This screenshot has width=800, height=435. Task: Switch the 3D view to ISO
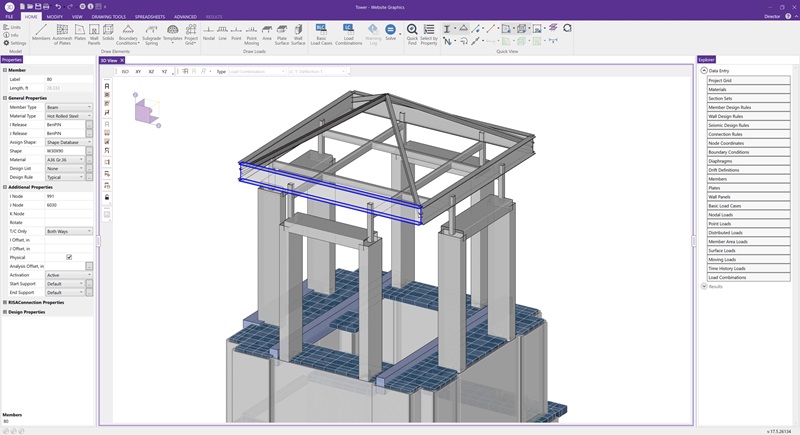(125, 72)
